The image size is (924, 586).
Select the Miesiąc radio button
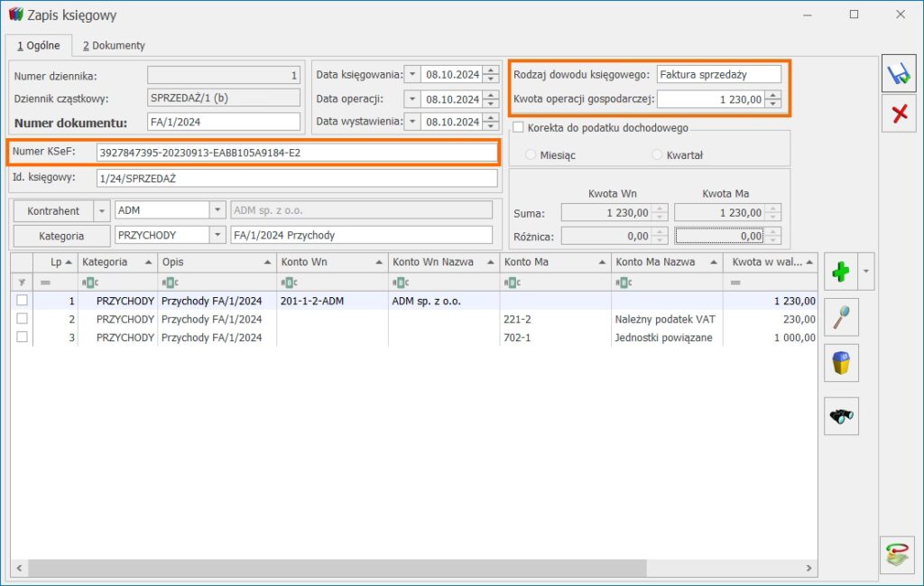click(x=530, y=155)
